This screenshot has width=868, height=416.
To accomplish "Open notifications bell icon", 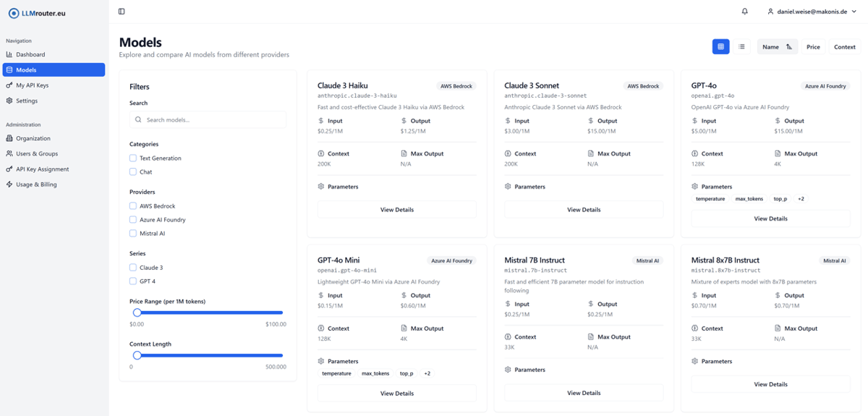I will (x=744, y=12).
